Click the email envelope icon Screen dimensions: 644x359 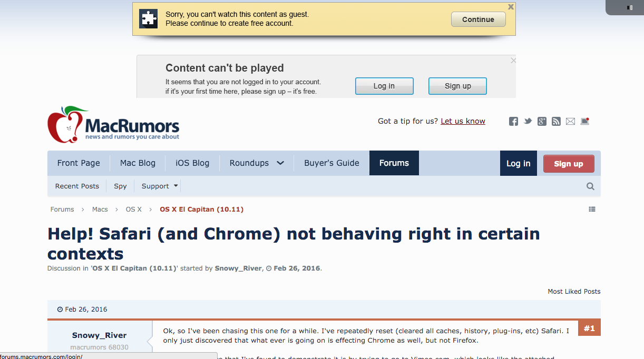point(570,122)
